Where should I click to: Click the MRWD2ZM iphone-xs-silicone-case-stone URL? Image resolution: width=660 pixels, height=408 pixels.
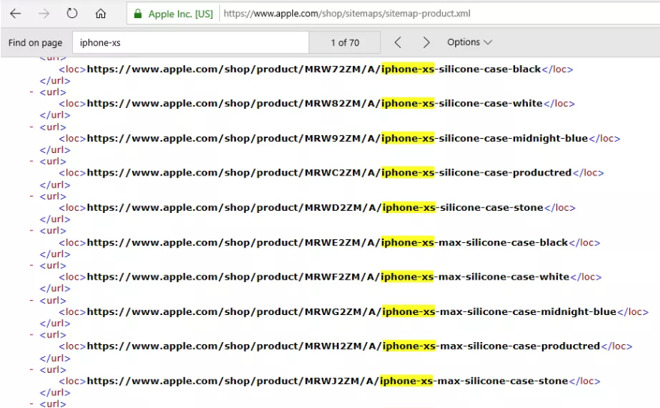click(315, 208)
